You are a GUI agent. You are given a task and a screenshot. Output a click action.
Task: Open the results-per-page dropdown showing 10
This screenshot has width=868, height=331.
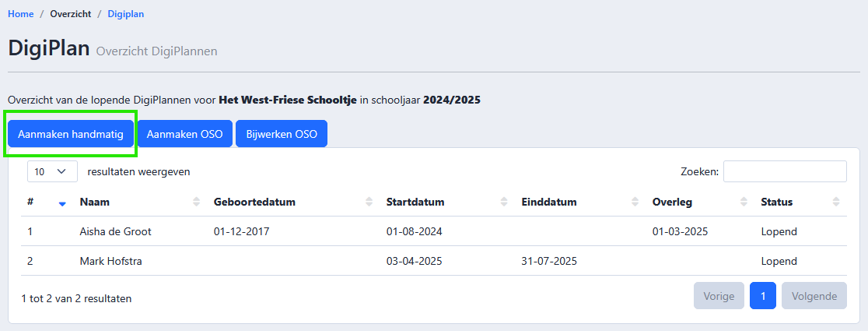[53, 172]
